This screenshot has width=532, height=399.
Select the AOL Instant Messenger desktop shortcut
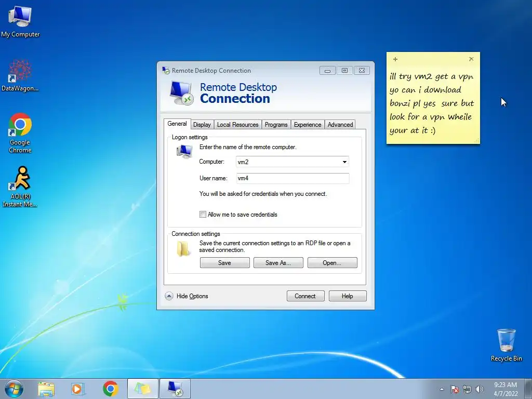coord(20,187)
